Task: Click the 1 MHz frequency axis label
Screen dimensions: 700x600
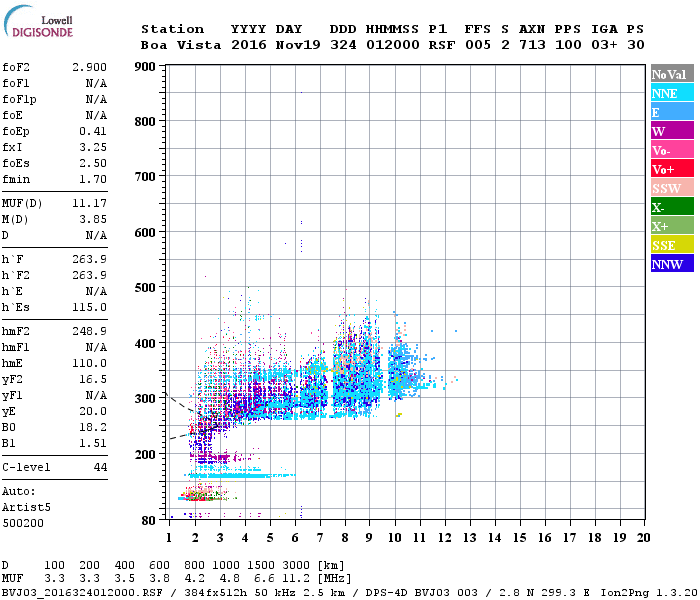Action: pyautogui.click(x=169, y=538)
